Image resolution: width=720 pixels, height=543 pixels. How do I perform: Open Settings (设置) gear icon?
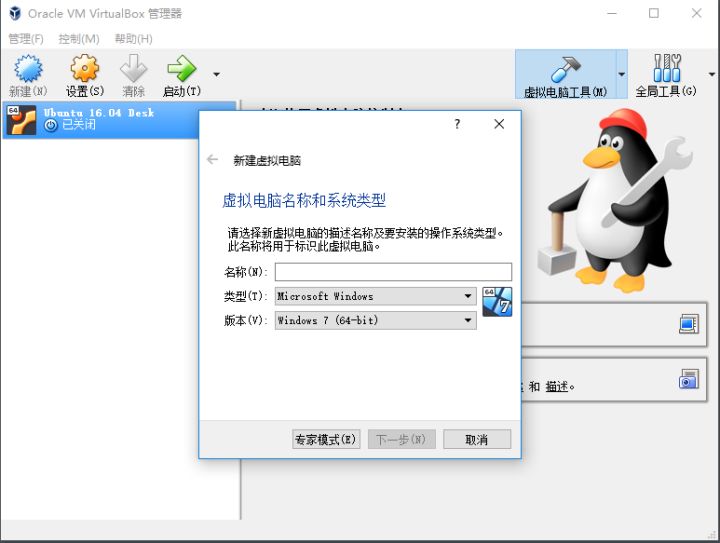point(84,69)
